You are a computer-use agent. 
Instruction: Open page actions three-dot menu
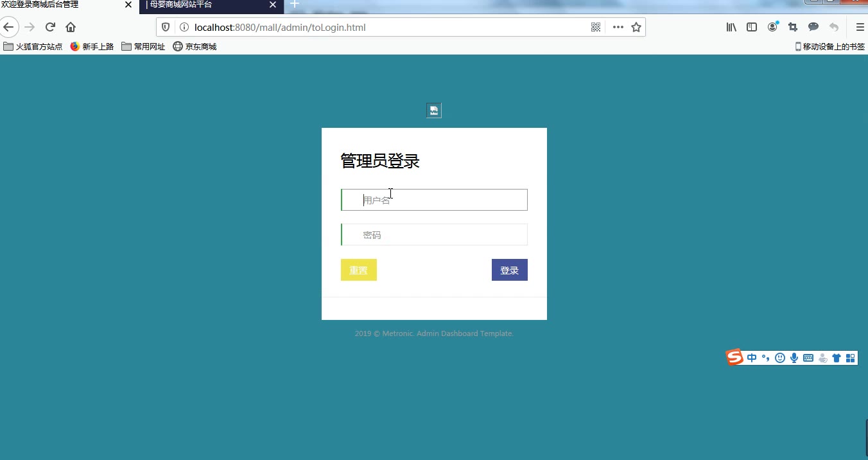point(618,27)
